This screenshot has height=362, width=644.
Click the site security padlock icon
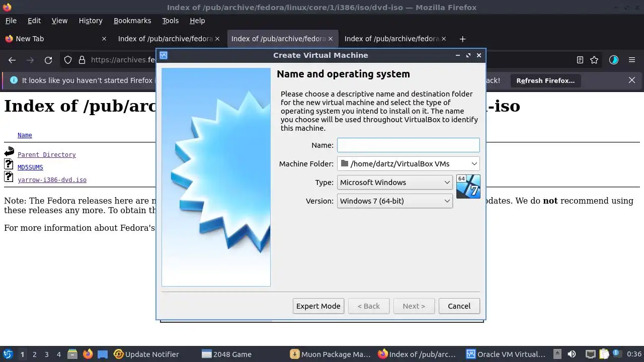(x=82, y=60)
